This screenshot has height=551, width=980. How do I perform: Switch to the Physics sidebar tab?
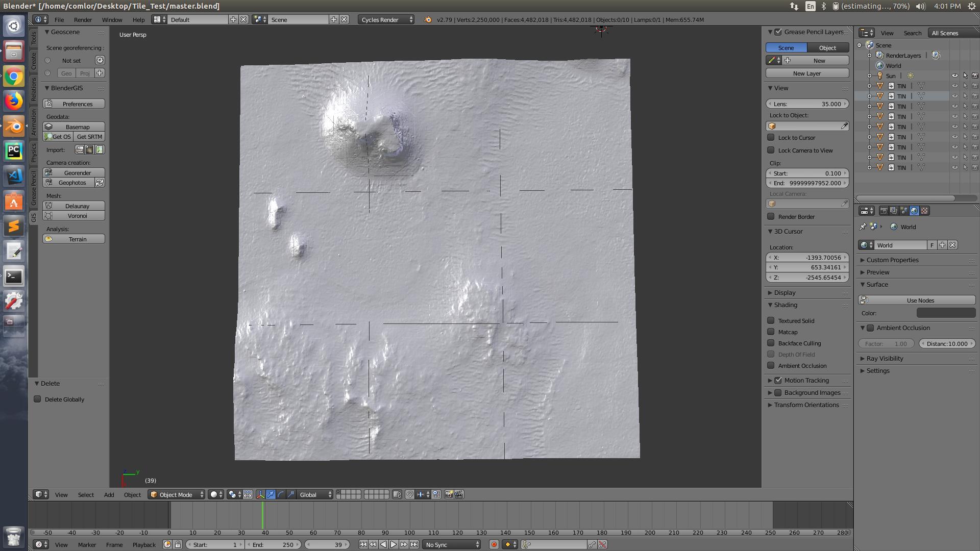click(x=34, y=153)
